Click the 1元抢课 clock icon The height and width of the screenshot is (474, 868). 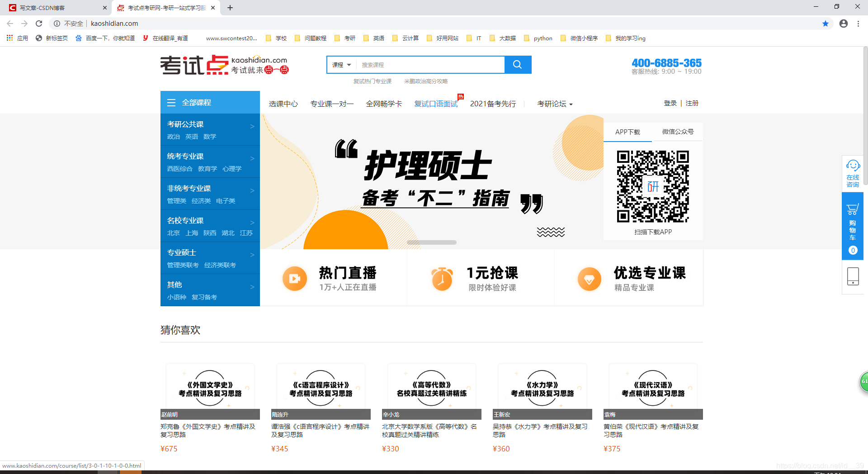coord(442,278)
